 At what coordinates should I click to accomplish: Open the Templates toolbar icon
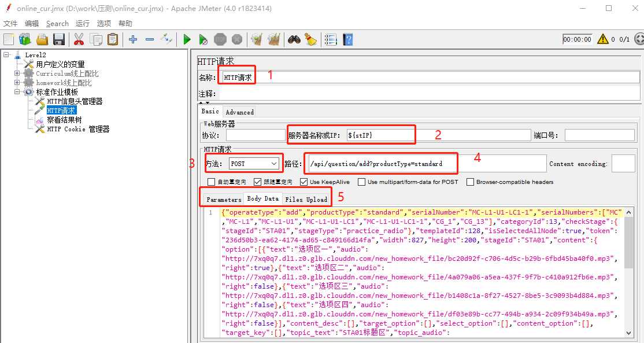25,39
